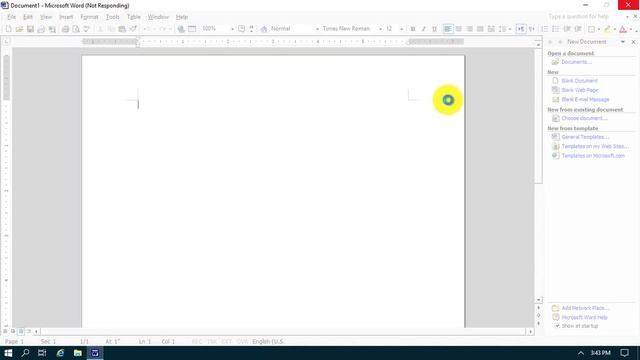Screen dimensions: 640x360
Task: Toggle Underline formatting
Action: (x=434, y=29)
